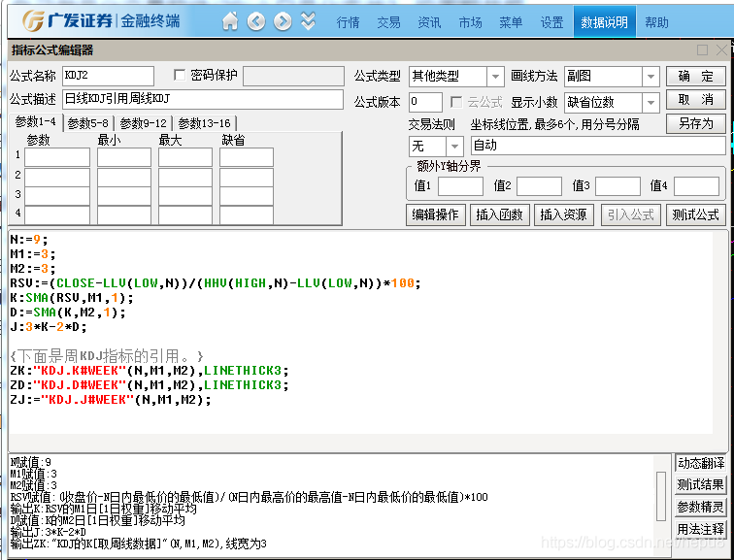This screenshot has width=734, height=560.
Task: Open the 帮助 menu
Action: (656, 22)
